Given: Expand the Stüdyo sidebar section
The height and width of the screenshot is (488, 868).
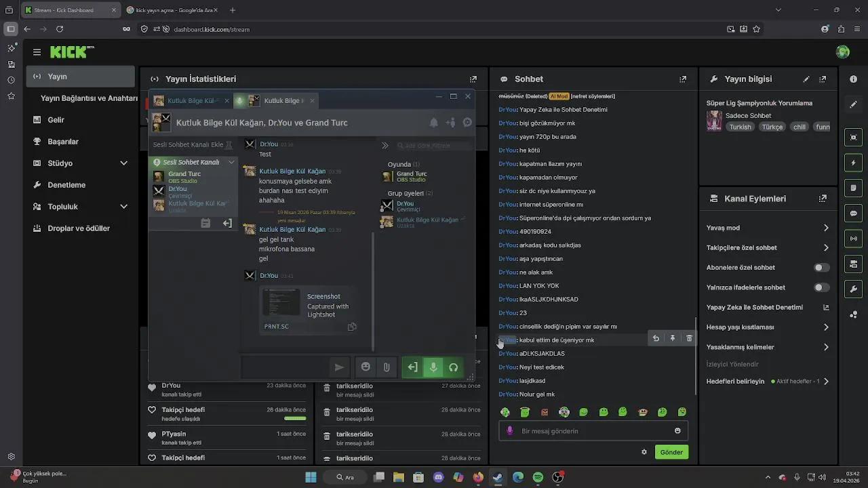Looking at the screenshot, I should 123,163.
